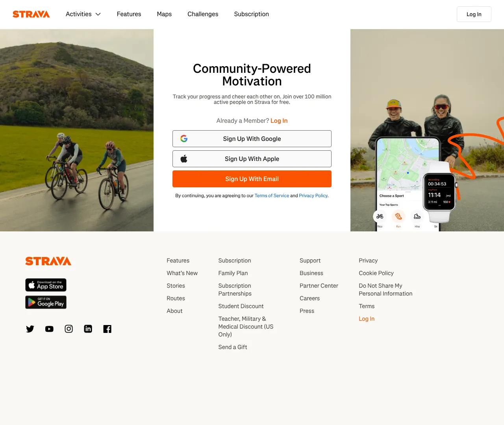The width and height of the screenshot is (504, 425).
Task: Select the Instagram icon
Action: 69,329
